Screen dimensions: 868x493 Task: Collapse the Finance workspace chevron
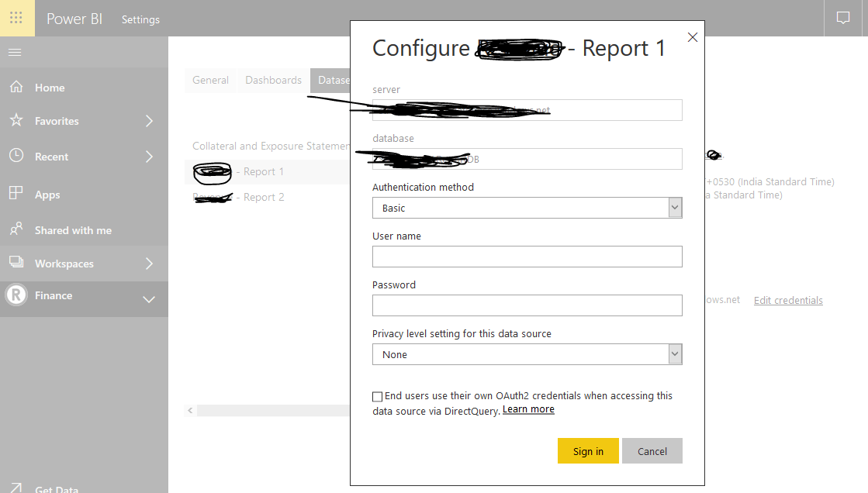coord(149,299)
